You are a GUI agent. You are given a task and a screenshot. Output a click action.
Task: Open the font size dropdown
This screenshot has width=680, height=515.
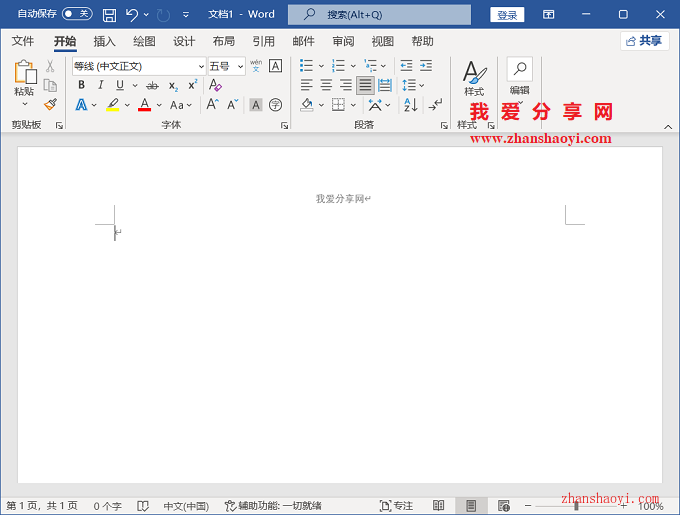coord(240,66)
